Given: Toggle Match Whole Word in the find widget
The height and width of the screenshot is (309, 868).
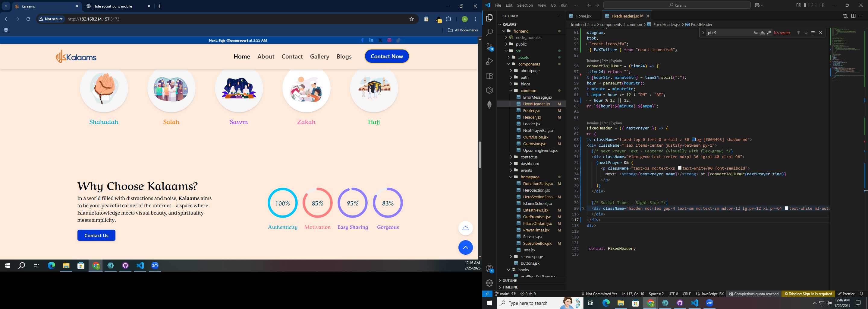Looking at the screenshot, I should 762,33.
